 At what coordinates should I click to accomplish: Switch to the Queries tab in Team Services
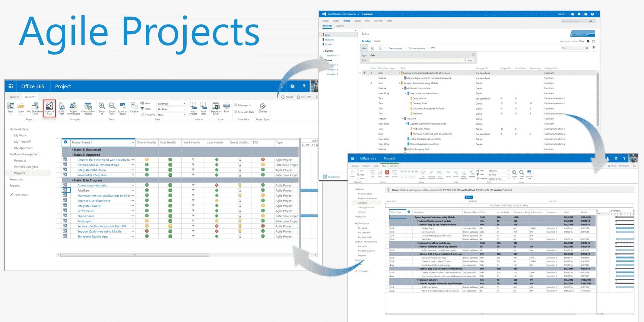tap(340, 26)
